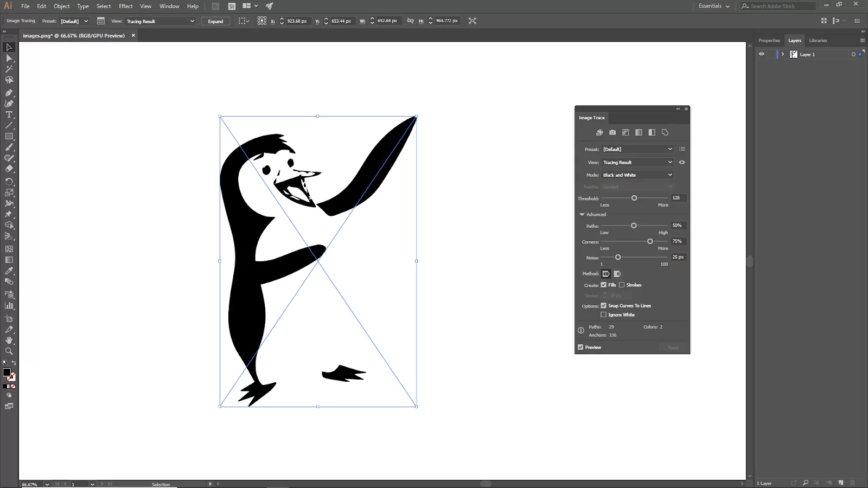Image resolution: width=868 pixels, height=488 pixels.
Task: Expand Layer 1 sublayers arrow
Action: [783, 54]
